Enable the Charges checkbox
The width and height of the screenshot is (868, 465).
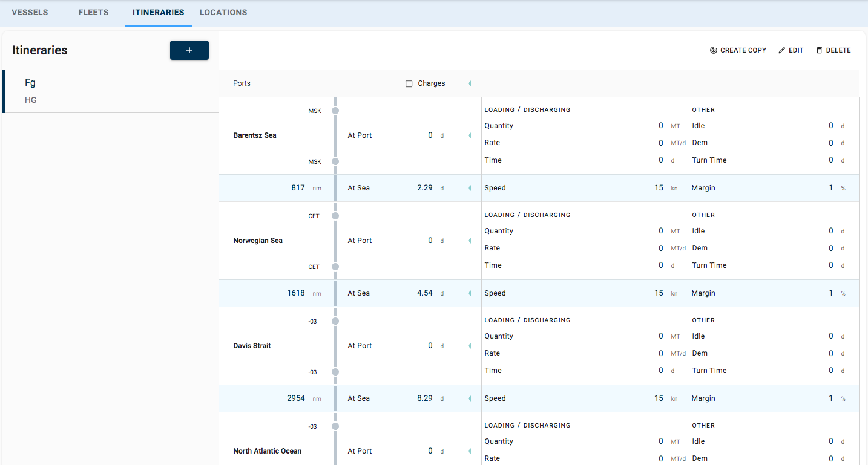click(409, 83)
